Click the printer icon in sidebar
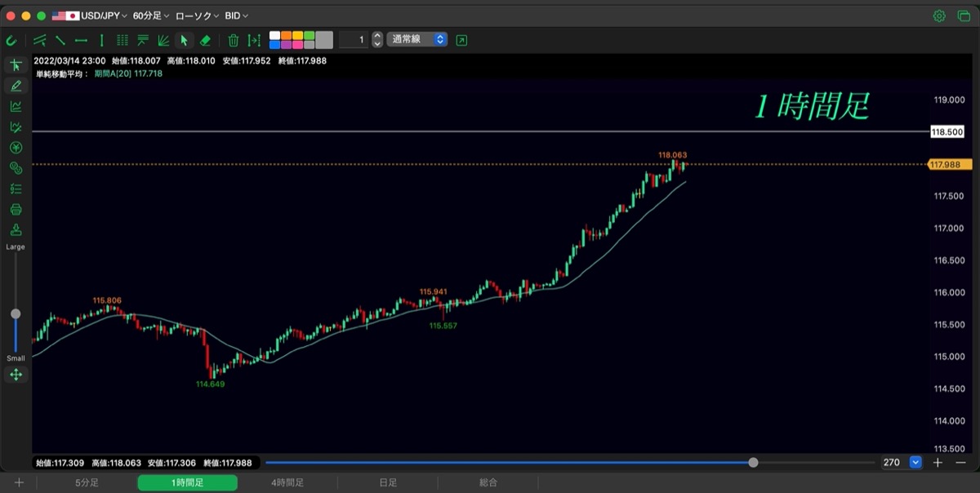Viewport: 980px width, 493px height. [16, 210]
